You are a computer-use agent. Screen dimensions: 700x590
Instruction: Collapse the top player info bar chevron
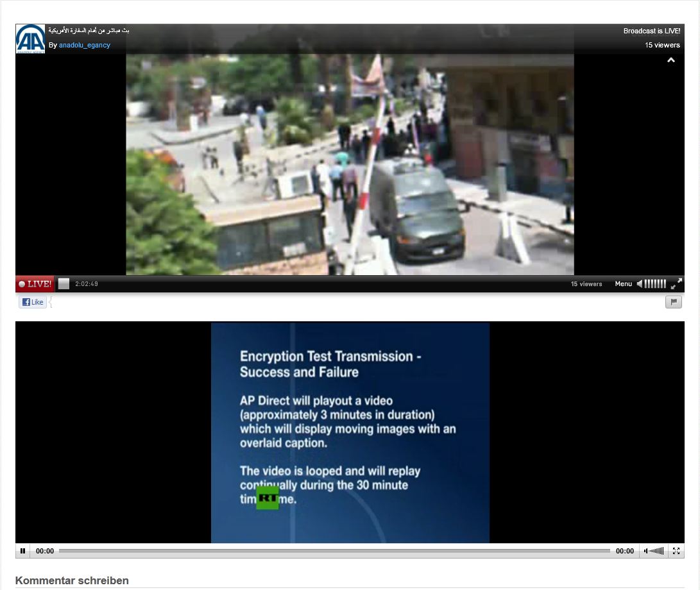coord(670,60)
